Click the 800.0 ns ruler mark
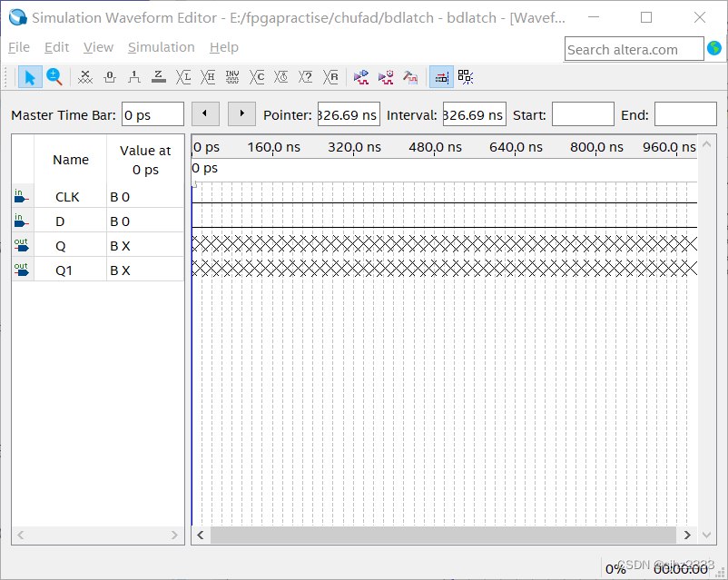Image resolution: width=728 pixels, height=580 pixels. tap(596, 147)
